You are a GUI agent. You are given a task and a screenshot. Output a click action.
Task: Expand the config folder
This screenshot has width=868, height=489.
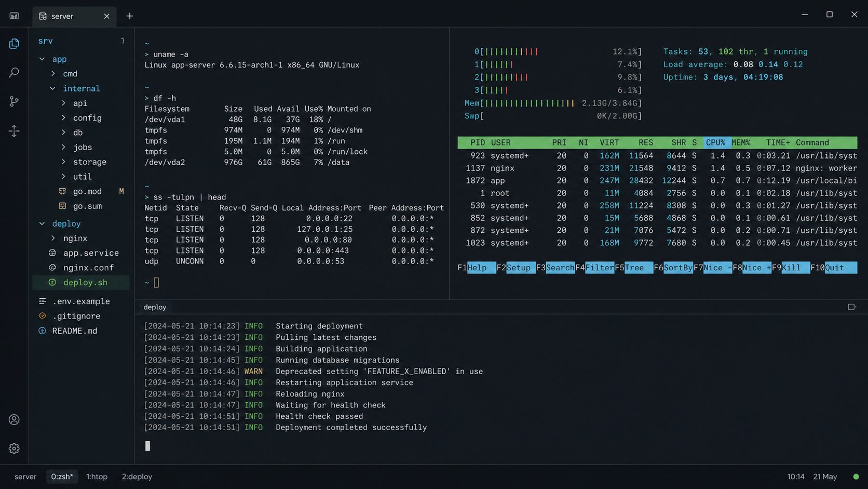tap(63, 118)
